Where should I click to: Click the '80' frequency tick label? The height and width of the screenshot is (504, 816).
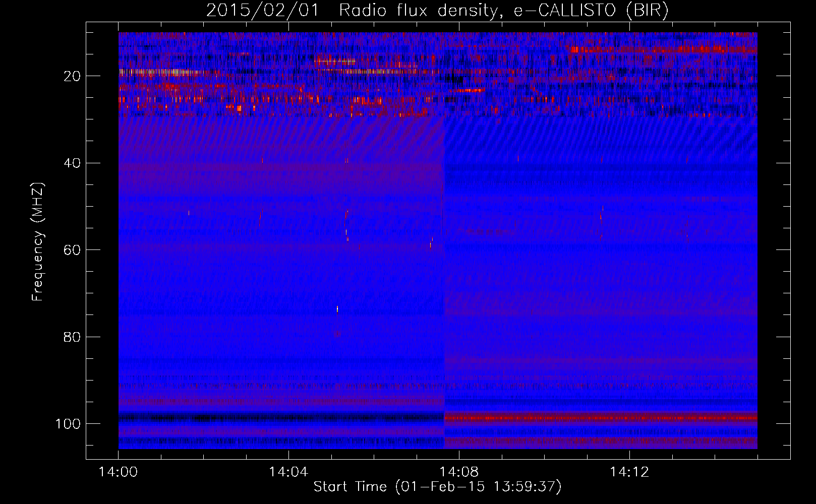(x=72, y=337)
